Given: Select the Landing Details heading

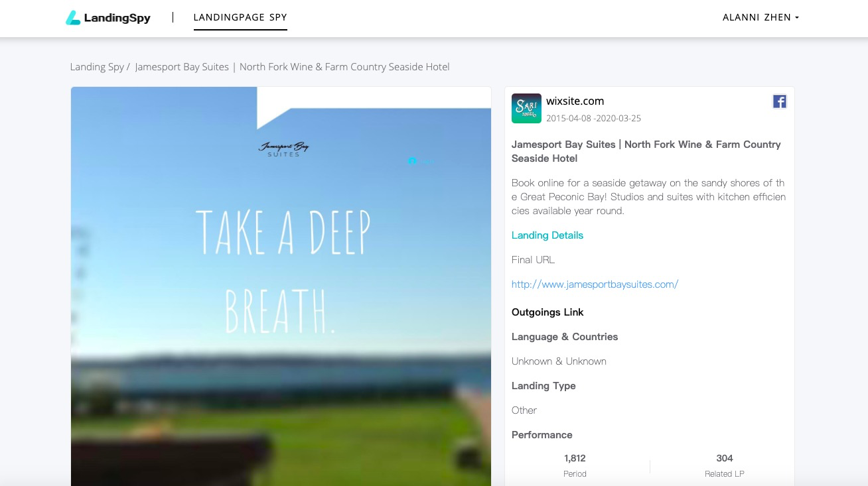Looking at the screenshot, I should click(x=547, y=235).
